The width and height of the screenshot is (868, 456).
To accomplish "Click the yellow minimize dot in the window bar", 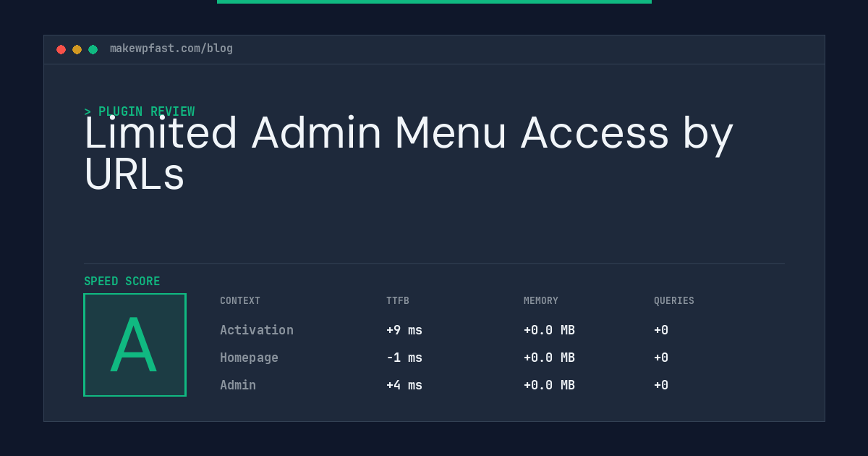I will (77, 49).
